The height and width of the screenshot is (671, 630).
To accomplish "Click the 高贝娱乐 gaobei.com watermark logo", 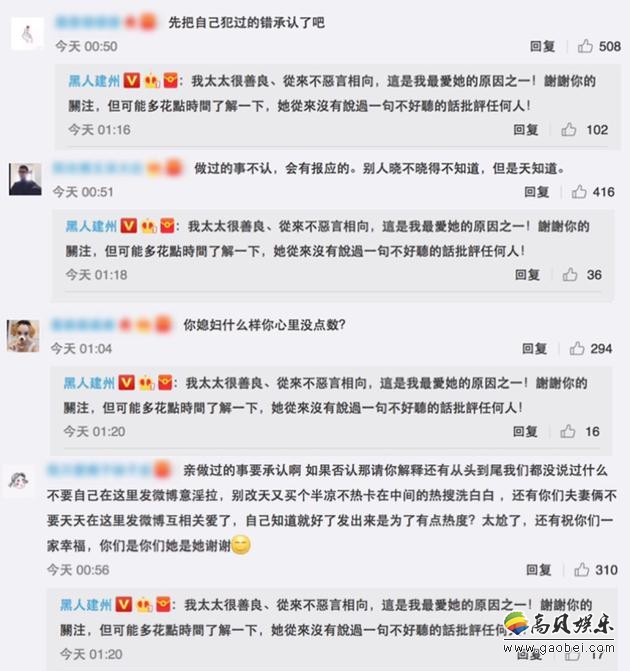I will pyautogui.click(x=559, y=632).
